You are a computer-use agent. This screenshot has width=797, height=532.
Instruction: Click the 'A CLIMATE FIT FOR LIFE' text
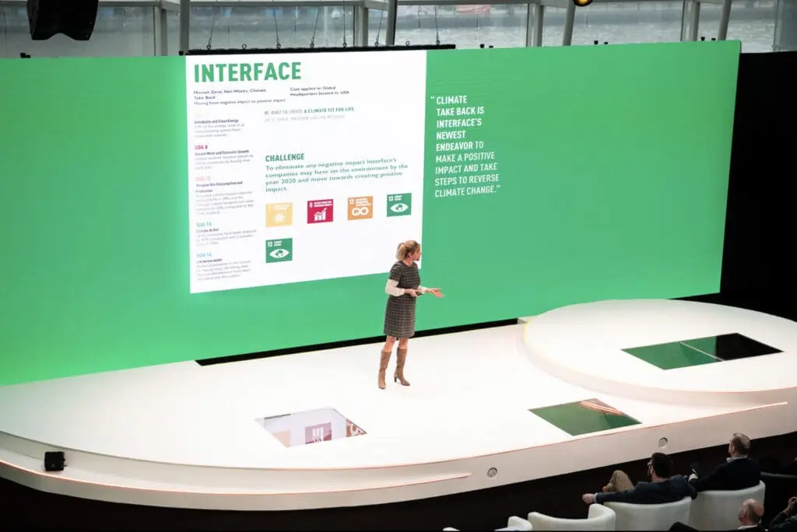tap(329, 110)
